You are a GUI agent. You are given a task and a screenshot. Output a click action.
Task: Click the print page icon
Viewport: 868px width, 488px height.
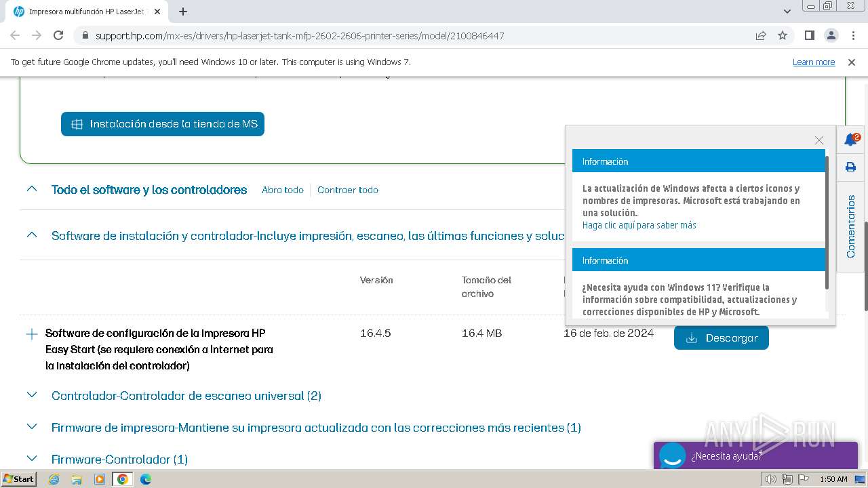coord(850,167)
